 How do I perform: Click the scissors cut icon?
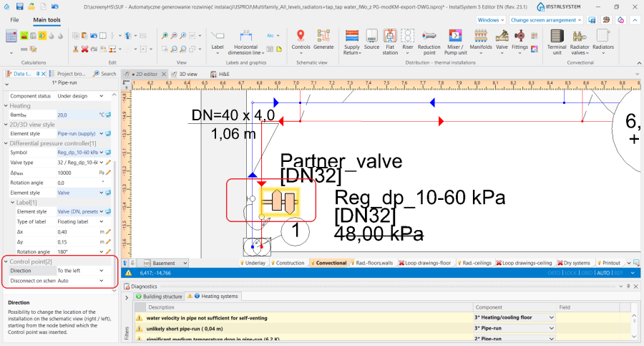coord(76,49)
